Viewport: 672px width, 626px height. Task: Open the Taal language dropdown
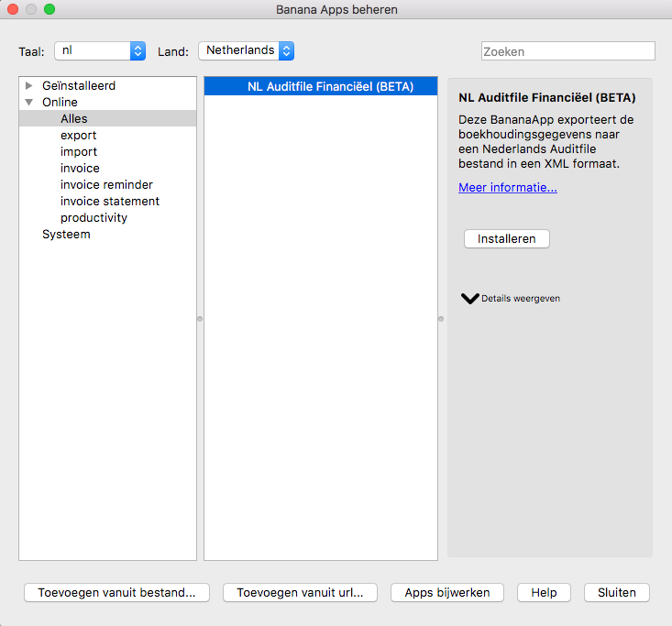(100, 51)
